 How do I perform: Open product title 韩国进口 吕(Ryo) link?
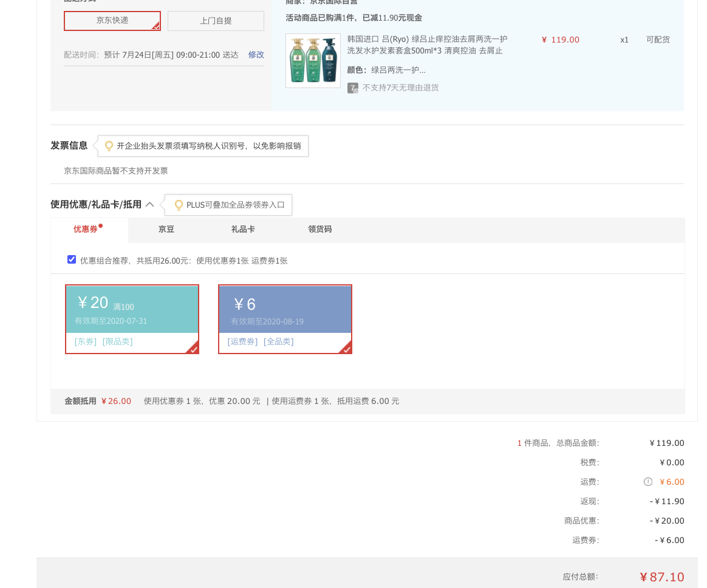(427, 44)
